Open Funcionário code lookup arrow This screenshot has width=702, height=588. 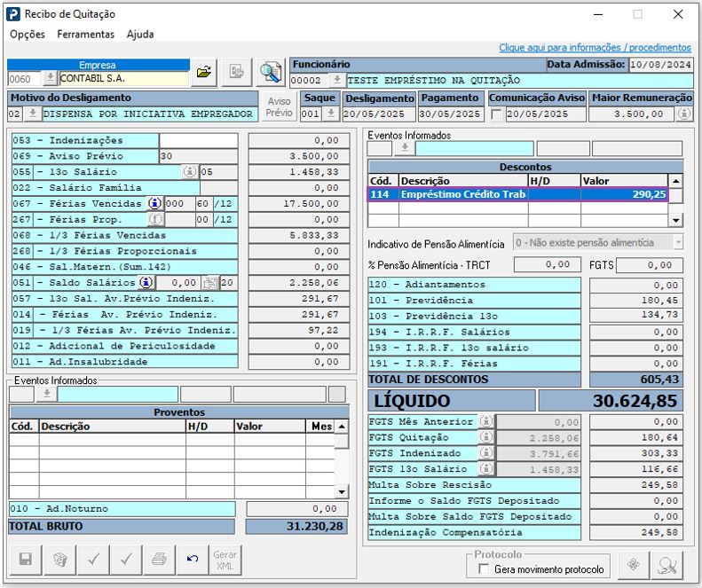pos(337,80)
